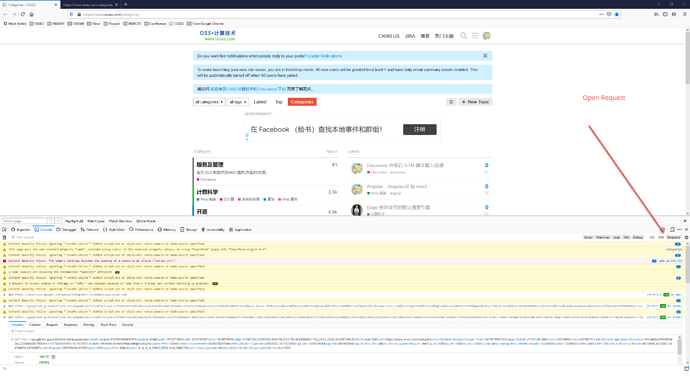Image resolution: width=690 pixels, height=377 pixels.
Task: Go back with the browser back arrow
Action: point(5,14)
